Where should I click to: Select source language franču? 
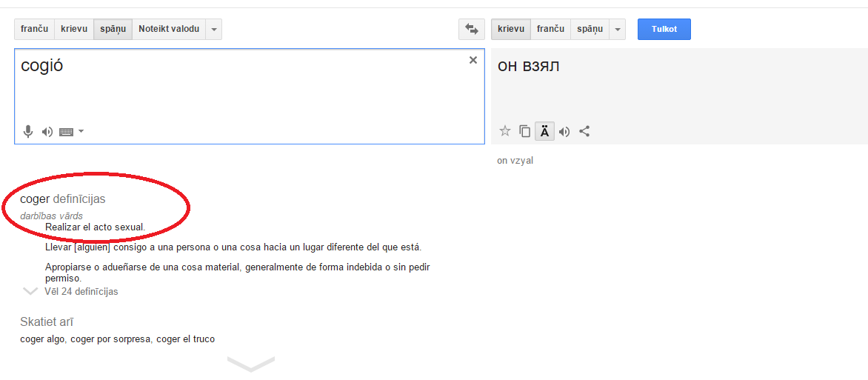pyautogui.click(x=34, y=30)
